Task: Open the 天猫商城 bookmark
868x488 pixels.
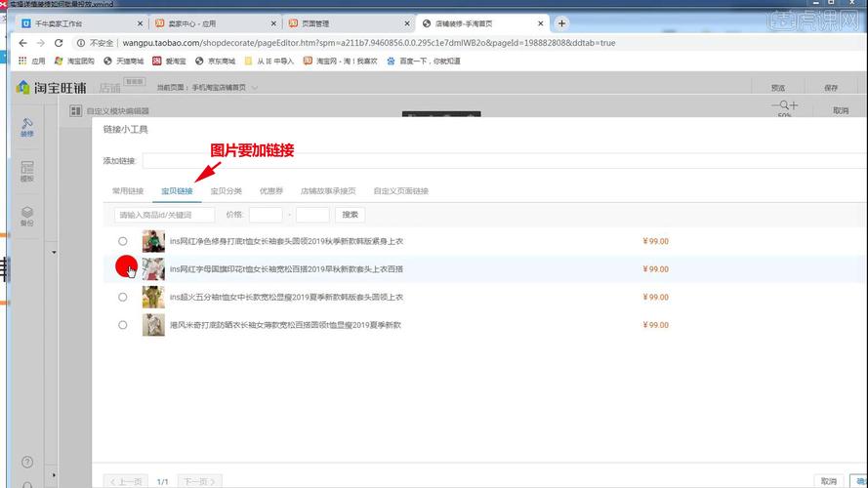Action: pos(123,61)
